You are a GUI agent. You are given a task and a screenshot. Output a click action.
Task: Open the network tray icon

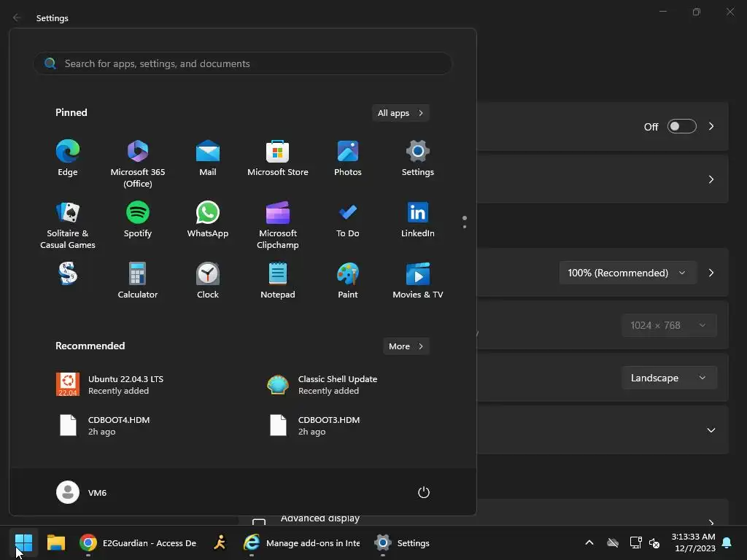[x=635, y=542]
